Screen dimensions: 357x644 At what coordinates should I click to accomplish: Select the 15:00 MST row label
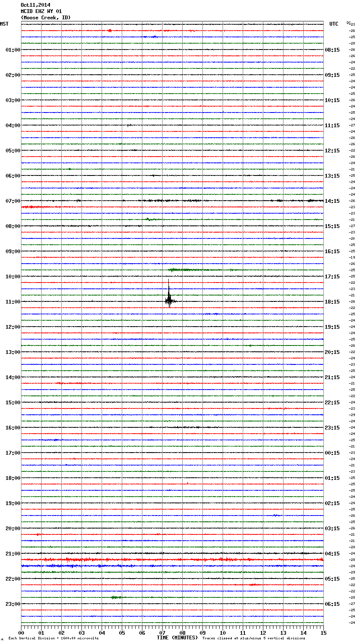coord(13,403)
